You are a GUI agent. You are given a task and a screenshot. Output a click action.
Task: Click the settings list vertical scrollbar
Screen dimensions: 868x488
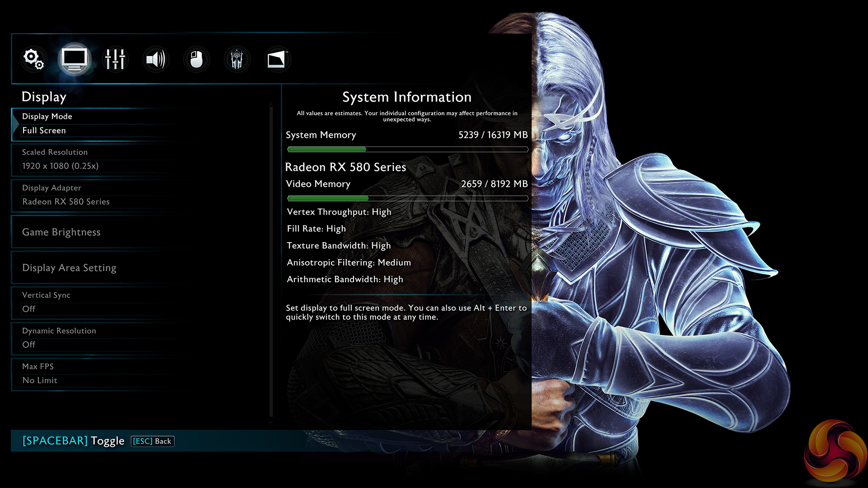click(x=271, y=262)
